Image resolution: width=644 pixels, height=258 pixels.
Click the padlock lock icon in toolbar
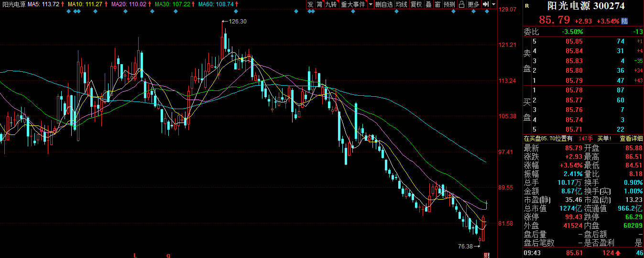click(x=461, y=4)
